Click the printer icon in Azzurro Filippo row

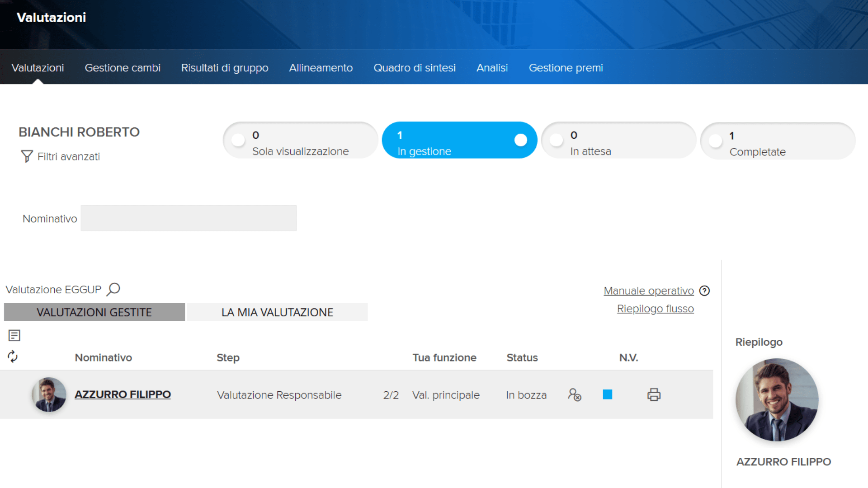tap(654, 394)
